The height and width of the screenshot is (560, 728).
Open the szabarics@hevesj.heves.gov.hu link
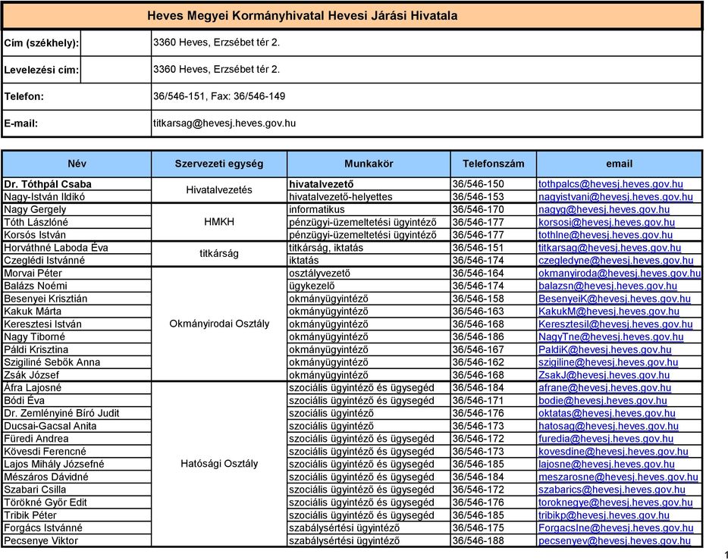click(612, 490)
